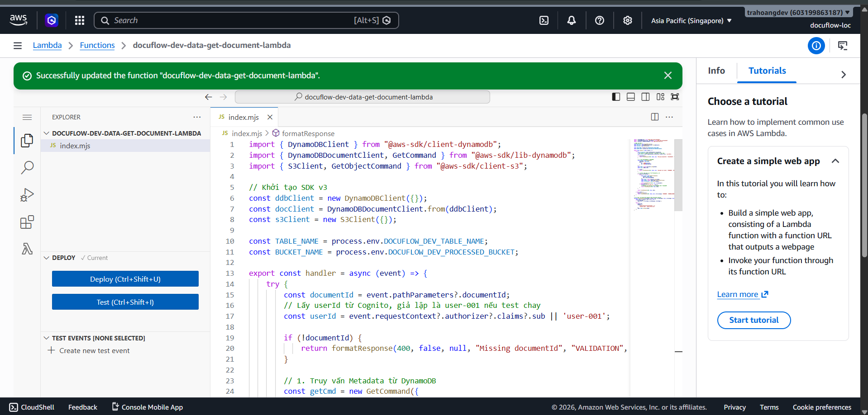Open the notifications bell
This screenshot has width=868, height=415.
point(572,20)
